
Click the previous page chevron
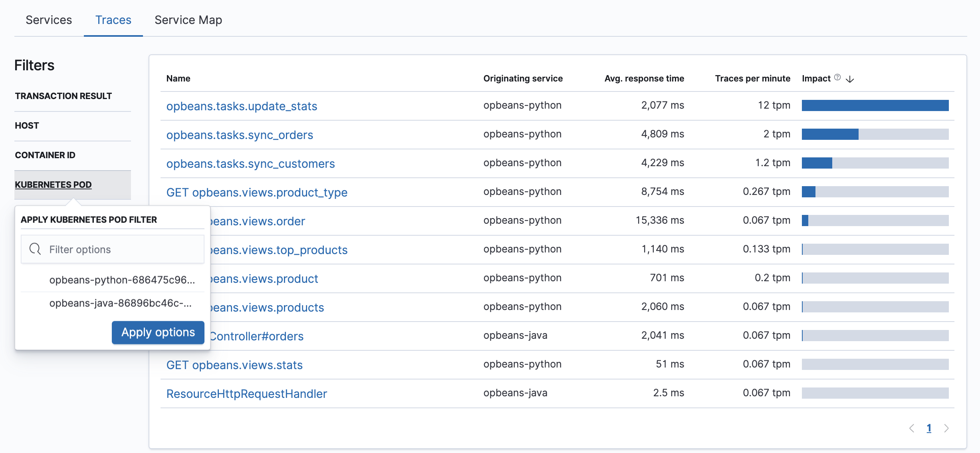pos(911,428)
